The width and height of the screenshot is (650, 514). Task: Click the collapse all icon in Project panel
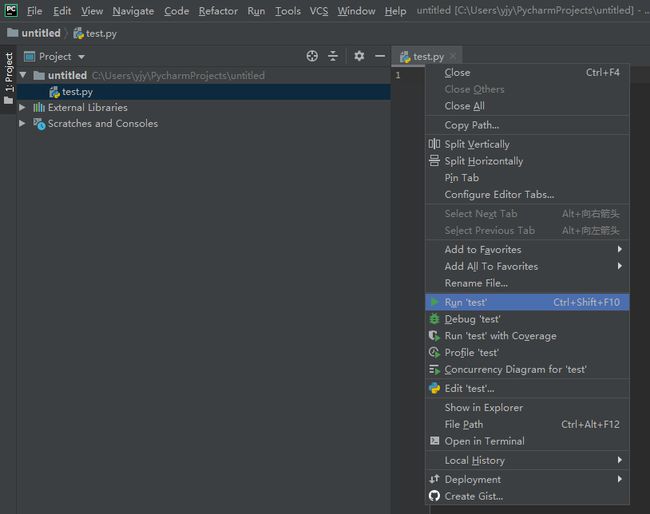pyautogui.click(x=333, y=56)
